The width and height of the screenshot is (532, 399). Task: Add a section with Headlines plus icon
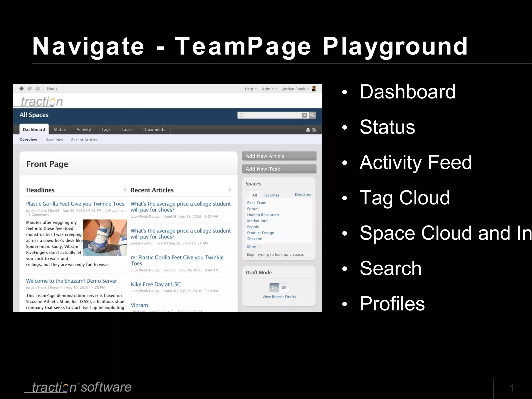125,190
